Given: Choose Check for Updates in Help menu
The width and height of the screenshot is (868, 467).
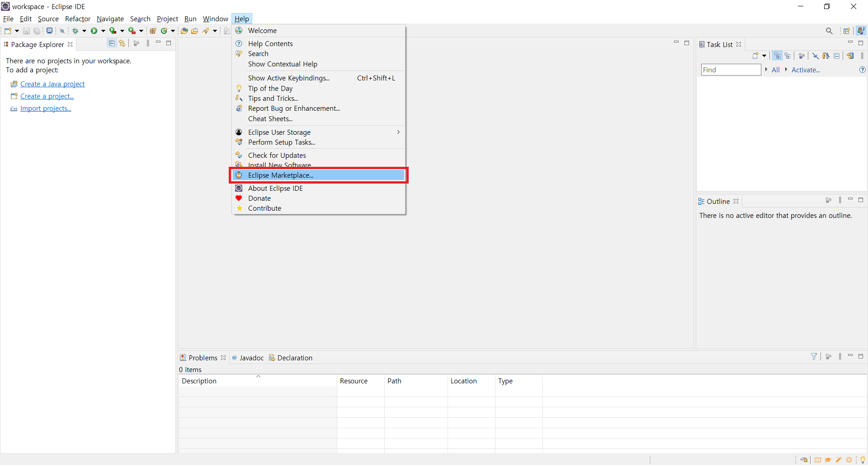Looking at the screenshot, I should pyautogui.click(x=319, y=156).
